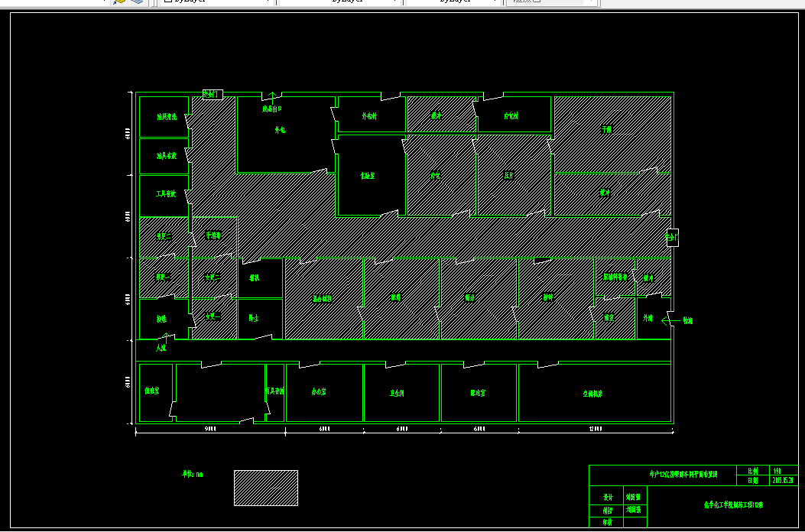Select the 审核 title block cell
Image resolution: width=805 pixels, height=532 pixels.
click(607, 522)
